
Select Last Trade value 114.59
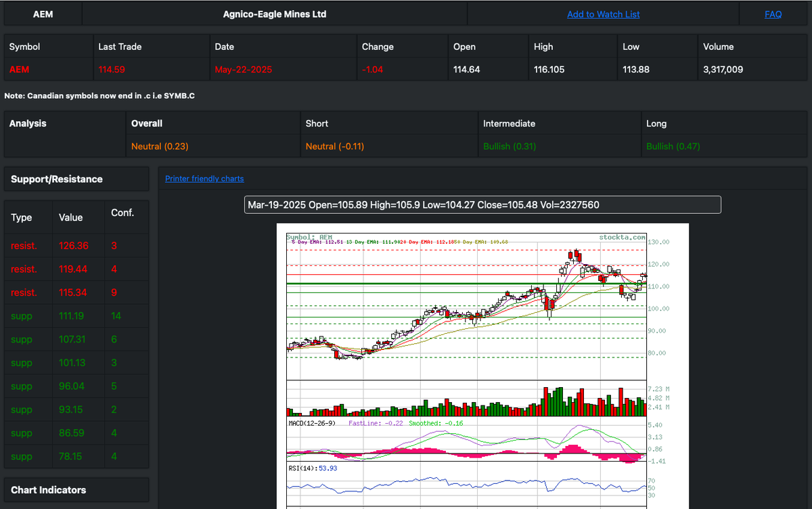click(x=112, y=69)
